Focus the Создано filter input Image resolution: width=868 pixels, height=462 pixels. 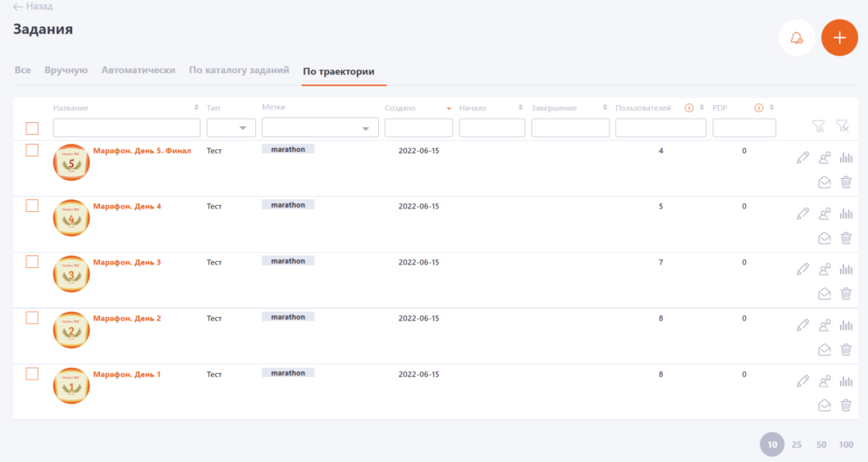419,128
